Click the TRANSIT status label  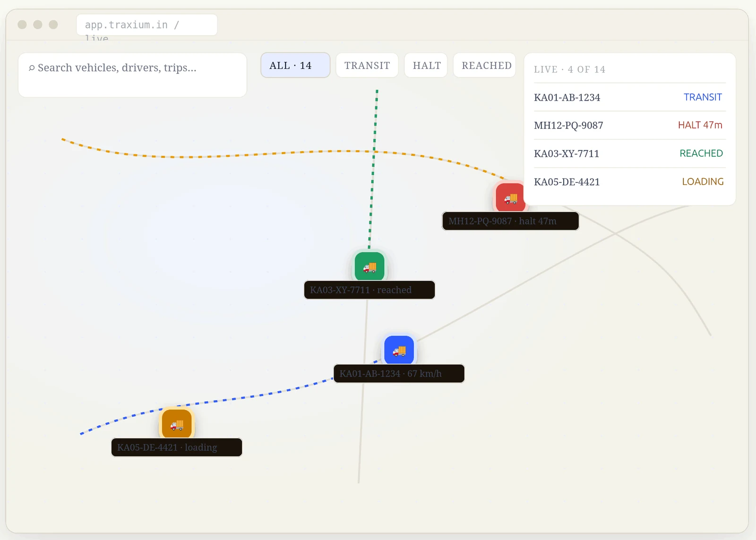pyautogui.click(x=703, y=97)
